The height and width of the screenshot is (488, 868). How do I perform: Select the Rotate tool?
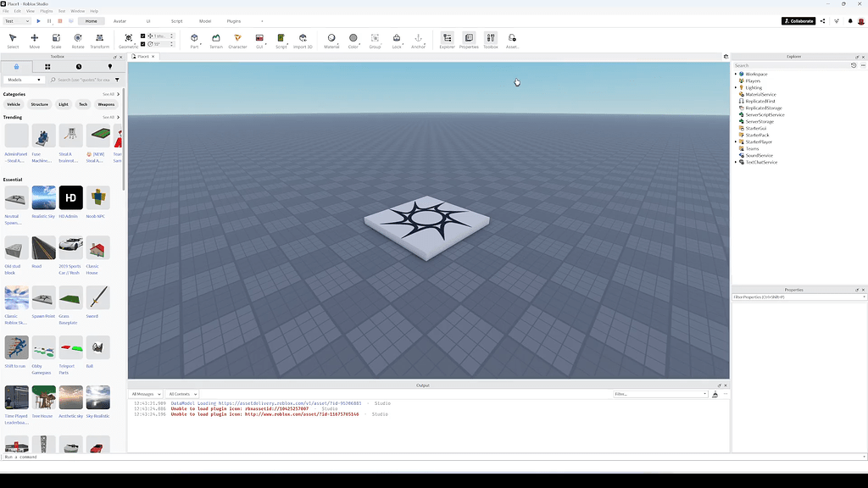coord(78,39)
